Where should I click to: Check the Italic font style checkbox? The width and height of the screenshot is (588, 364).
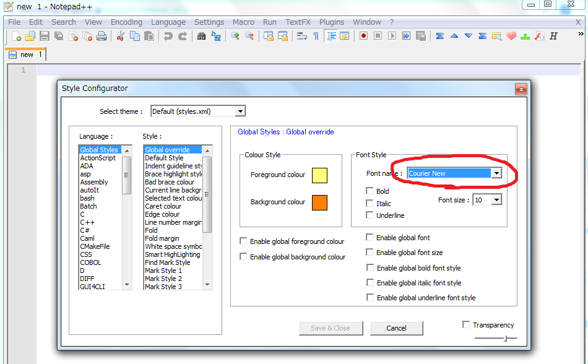(x=370, y=203)
